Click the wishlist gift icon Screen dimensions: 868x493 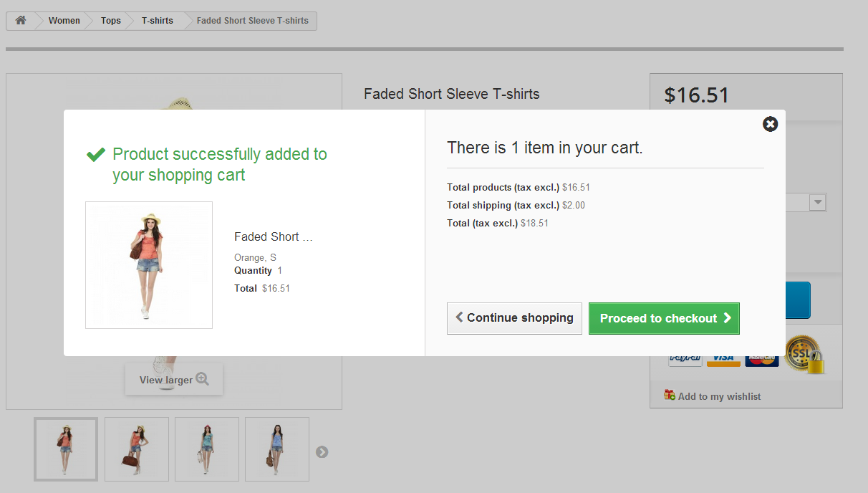pos(670,395)
